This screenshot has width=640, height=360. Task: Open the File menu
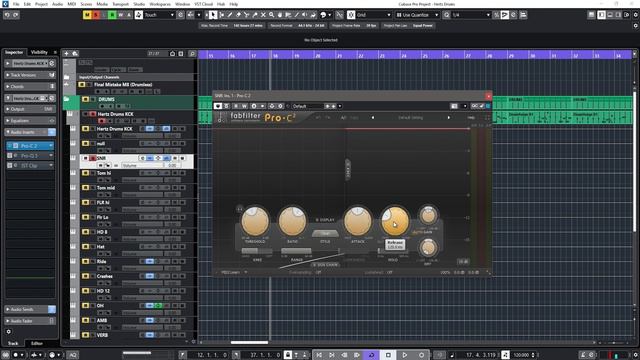tap(16, 4)
